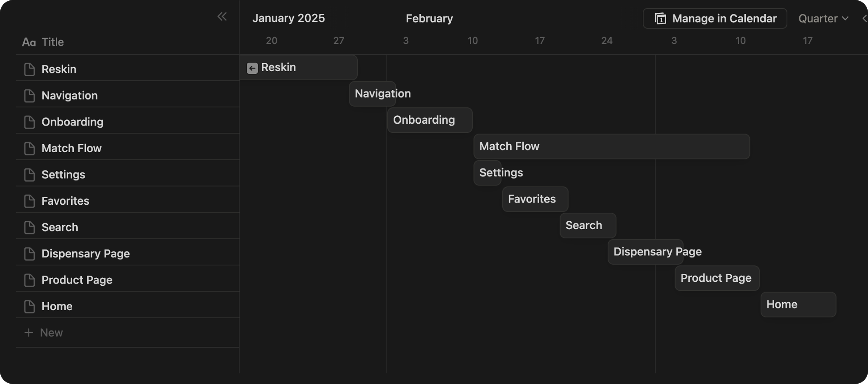Viewport: 868px width, 384px height.
Task: Click the page icon beside Match Flow row
Action: pyautogui.click(x=29, y=148)
